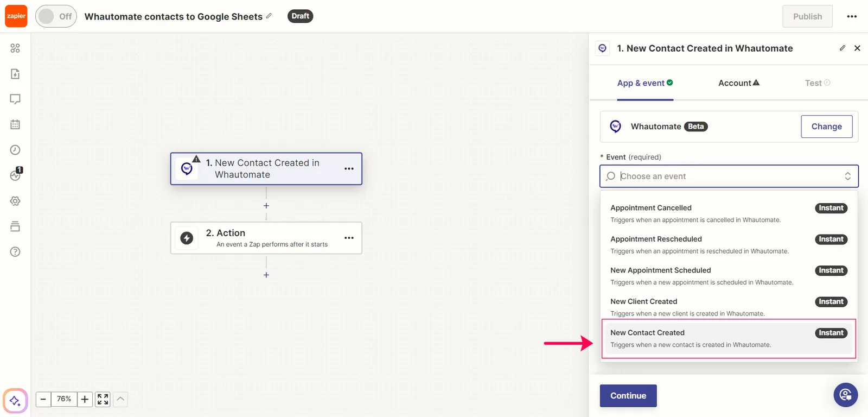The width and height of the screenshot is (868, 417).
Task: Zoom out with the minus button
Action: 43,400
